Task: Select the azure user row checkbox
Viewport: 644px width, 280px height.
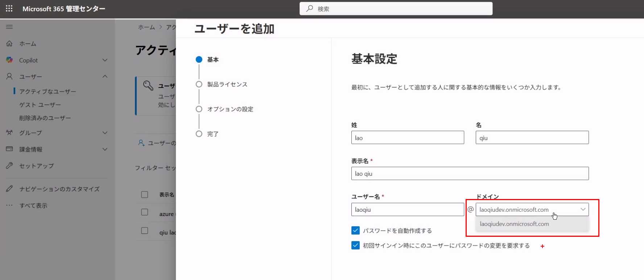Action: coord(145,212)
